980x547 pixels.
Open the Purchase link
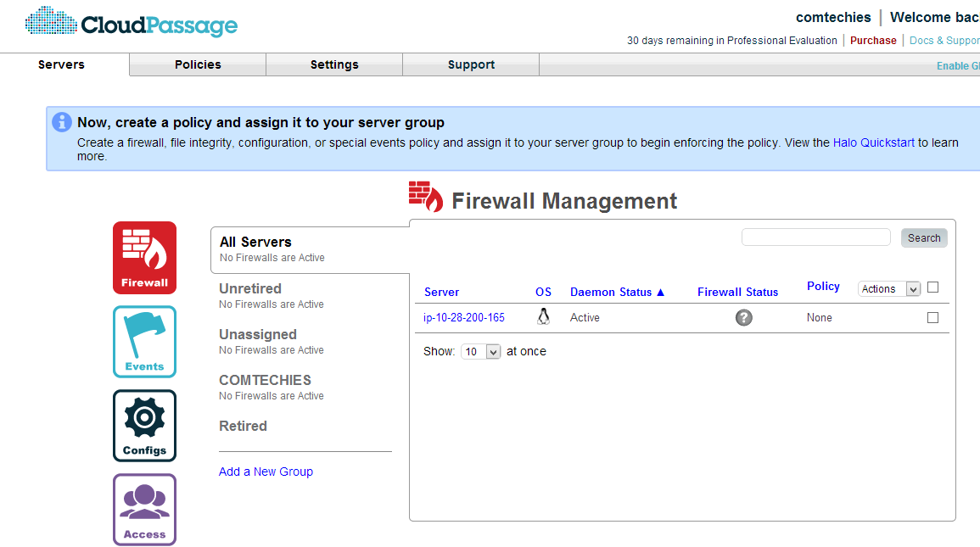[873, 41]
